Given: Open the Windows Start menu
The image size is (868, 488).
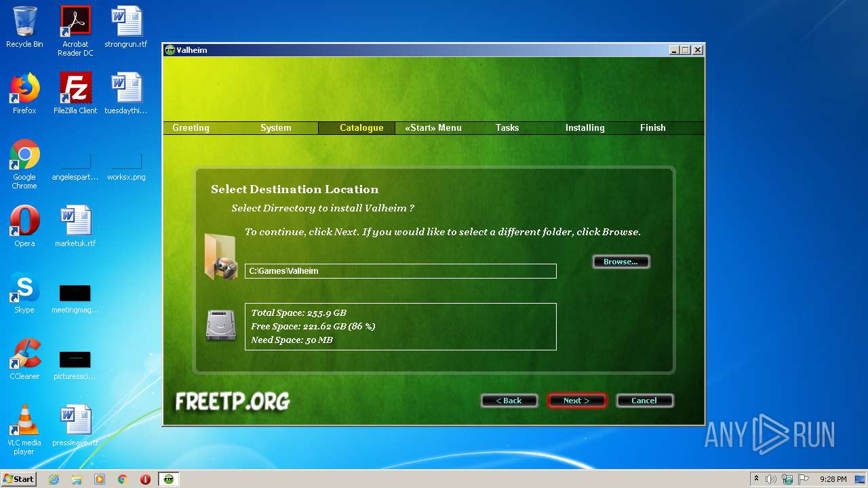Looking at the screenshot, I should (19, 479).
